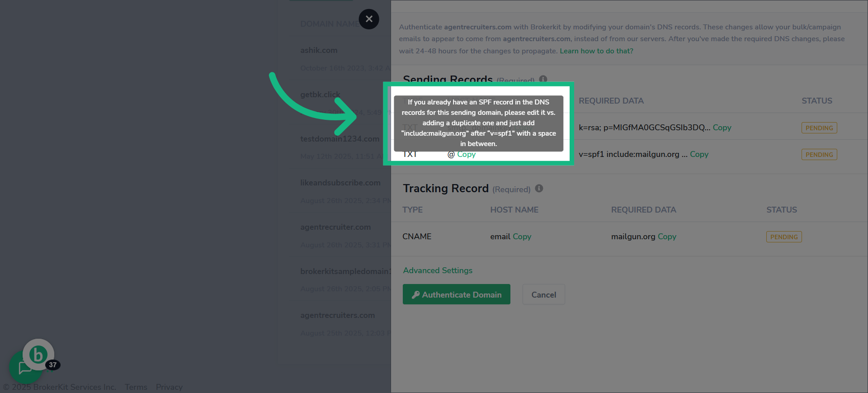Click the Authenticate Domain button
Viewport: 868px width, 393px height.
coord(457,294)
